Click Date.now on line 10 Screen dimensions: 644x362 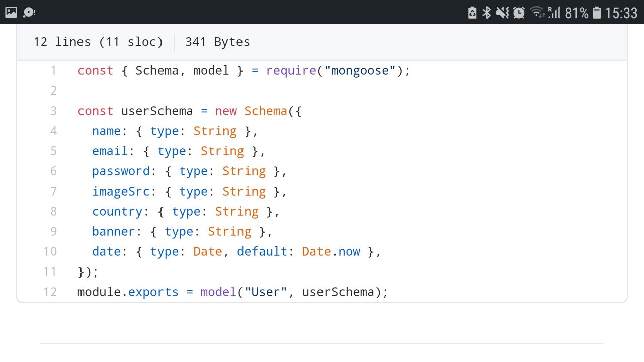point(331,252)
